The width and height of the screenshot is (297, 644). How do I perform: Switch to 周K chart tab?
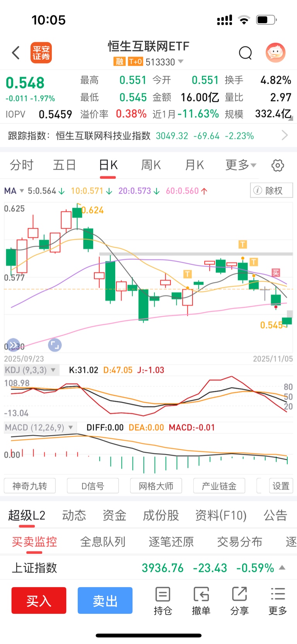(151, 165)
